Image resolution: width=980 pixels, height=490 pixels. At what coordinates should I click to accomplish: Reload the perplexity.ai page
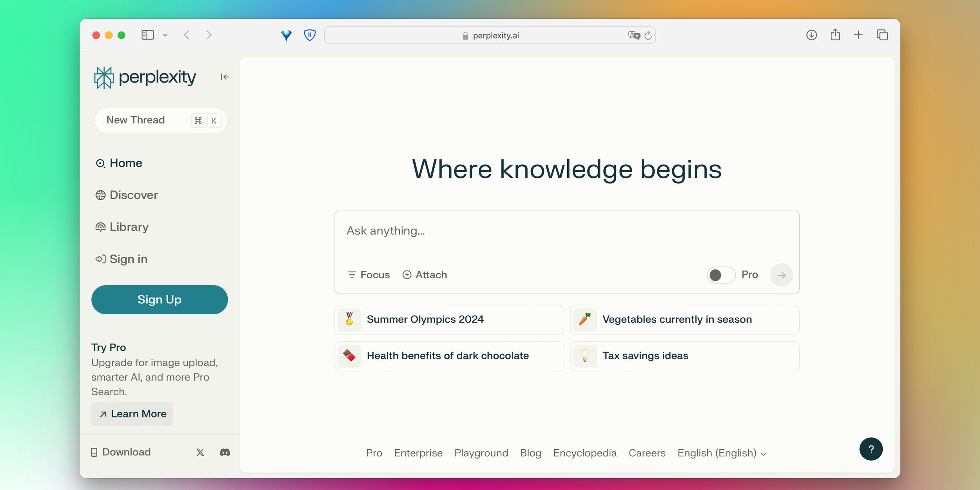point(648,35)
